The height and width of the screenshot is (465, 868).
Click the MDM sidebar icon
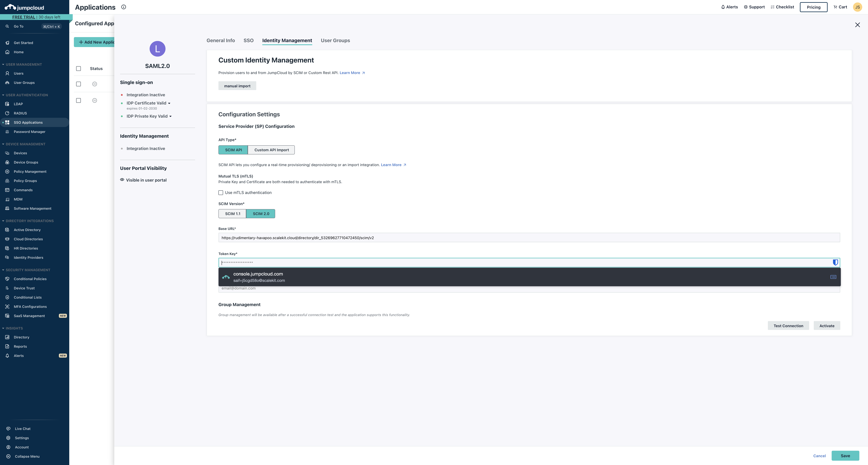pyautogui.click(x=7, y=199)
